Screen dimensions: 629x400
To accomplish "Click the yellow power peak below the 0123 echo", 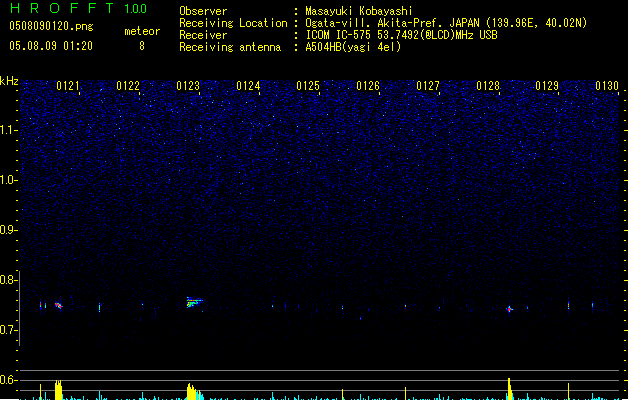I will coord(192,392).
